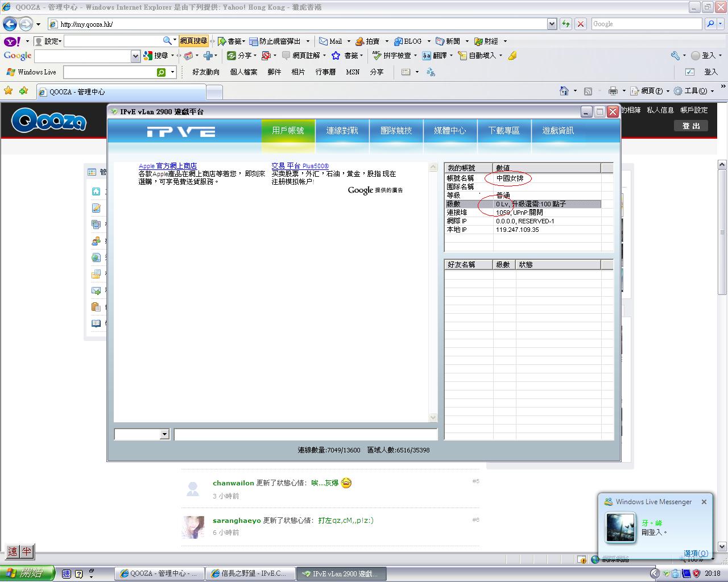The height and width of the screenshot is (582, 728).
Task: Click the IPvE chat message input field
Action: tap(306, 434)
